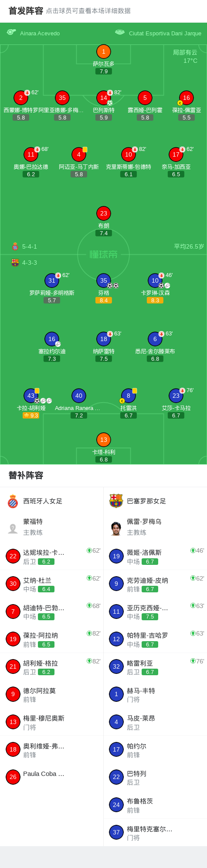Open 巴塞罗那女足 team page

pos(155,501)
